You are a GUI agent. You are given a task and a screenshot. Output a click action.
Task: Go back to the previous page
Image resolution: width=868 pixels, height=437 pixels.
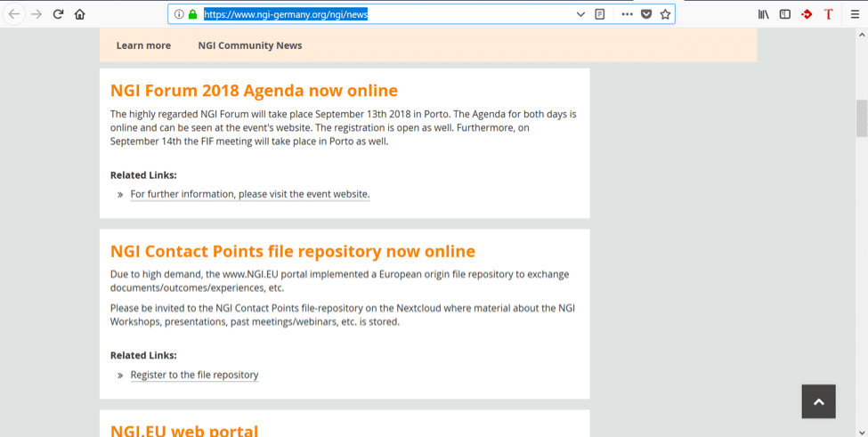tap(14, 14)
